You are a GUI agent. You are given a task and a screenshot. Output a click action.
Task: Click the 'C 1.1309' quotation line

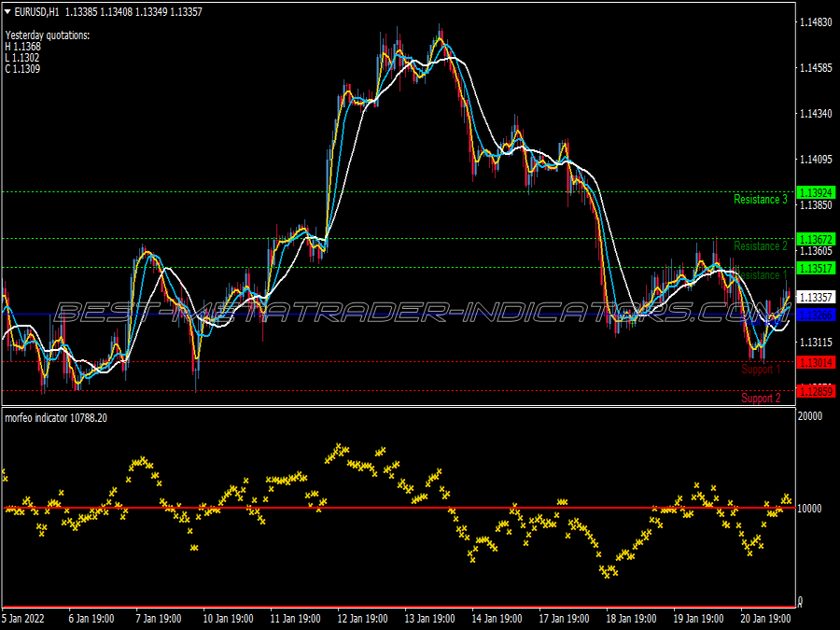point(22,68)
